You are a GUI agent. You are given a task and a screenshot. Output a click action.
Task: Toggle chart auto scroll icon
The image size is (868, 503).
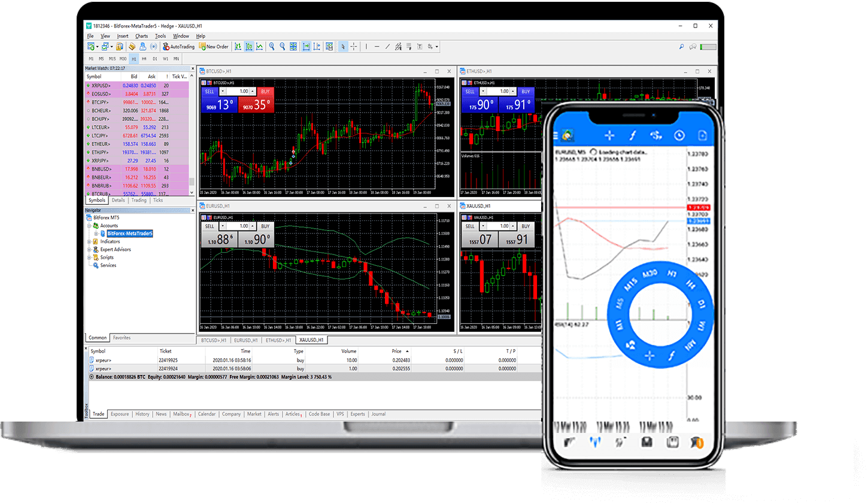coord(306,46)
